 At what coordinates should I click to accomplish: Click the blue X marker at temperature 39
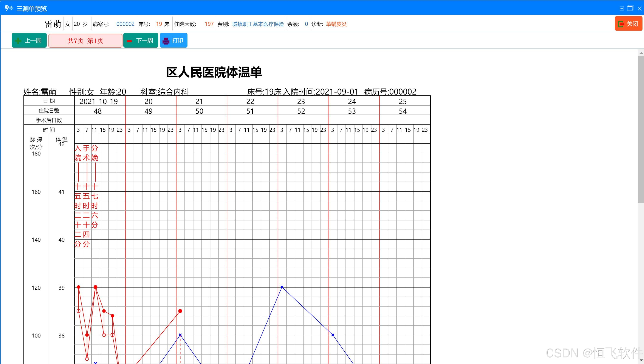[282, 287]
